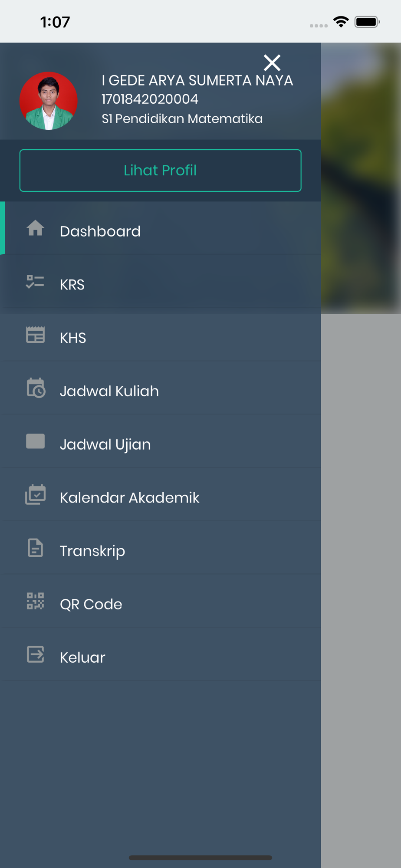401x868 pixels.
Task: Open Kalendar Akademik label
Action: click(129, 497)
